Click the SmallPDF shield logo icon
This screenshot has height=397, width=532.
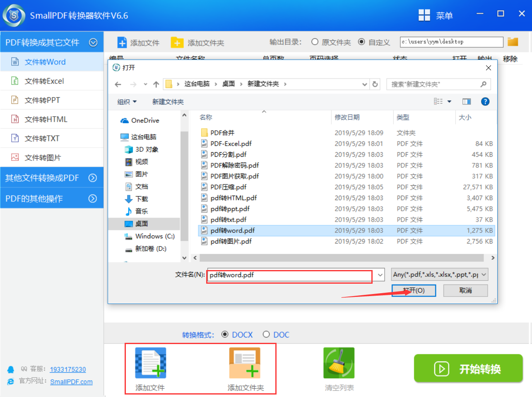click(14, 16)
